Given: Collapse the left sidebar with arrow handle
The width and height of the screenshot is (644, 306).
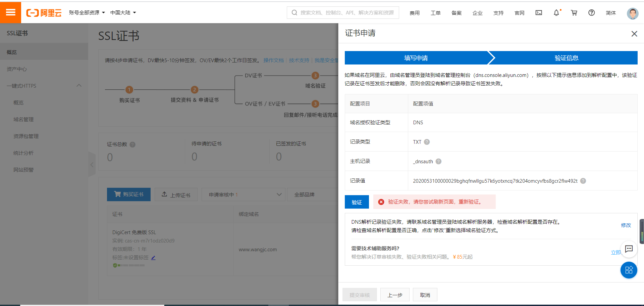Looking at the screenshot, I should pos(92,165).
